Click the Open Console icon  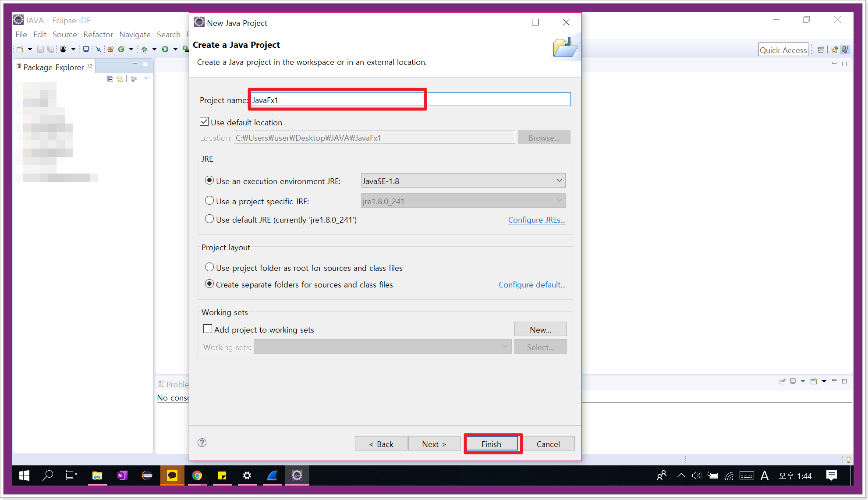point(814,381)
